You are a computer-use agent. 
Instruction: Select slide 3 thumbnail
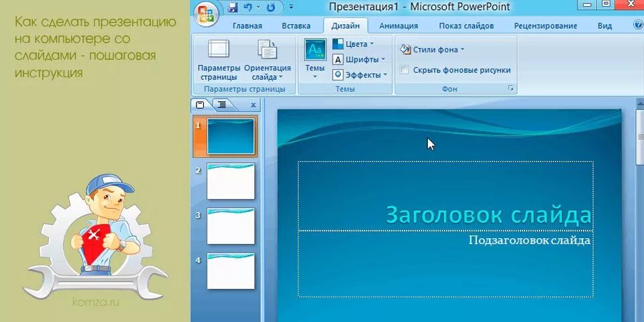click(x=231, y=226)
